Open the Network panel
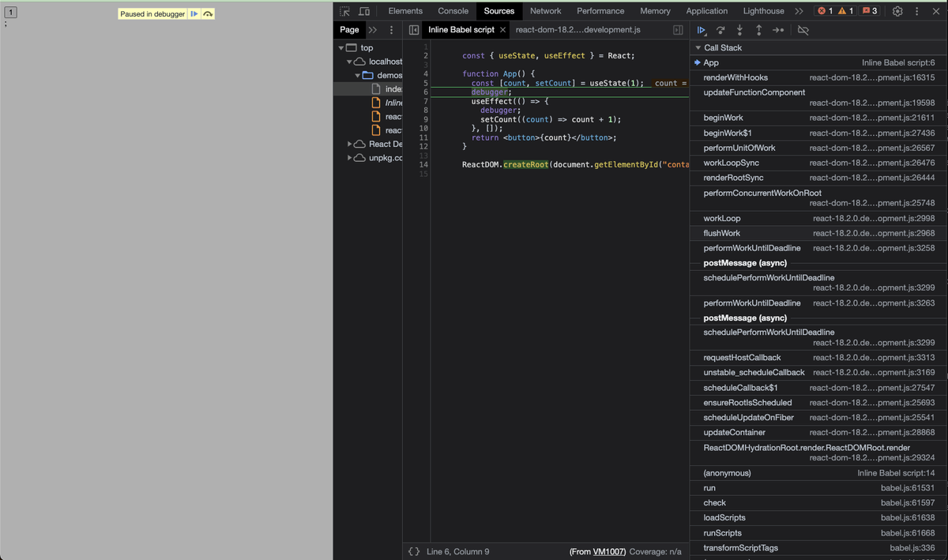 pyautogui.click(x=546, y=11)
